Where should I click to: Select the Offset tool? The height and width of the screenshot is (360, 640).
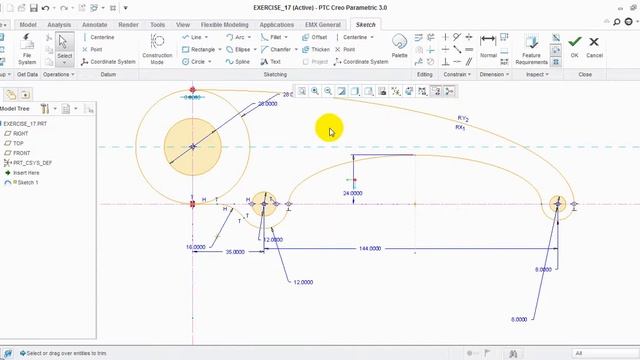314,37
